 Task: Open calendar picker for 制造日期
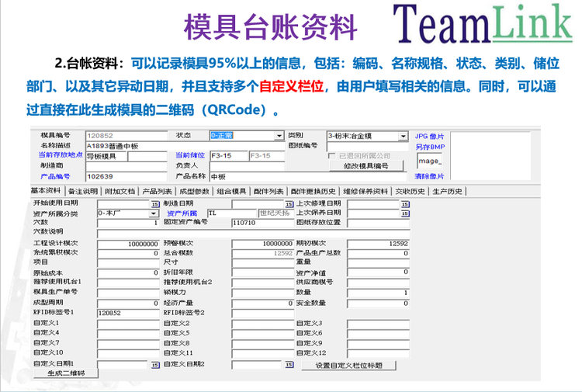click(x=289, y=204)
